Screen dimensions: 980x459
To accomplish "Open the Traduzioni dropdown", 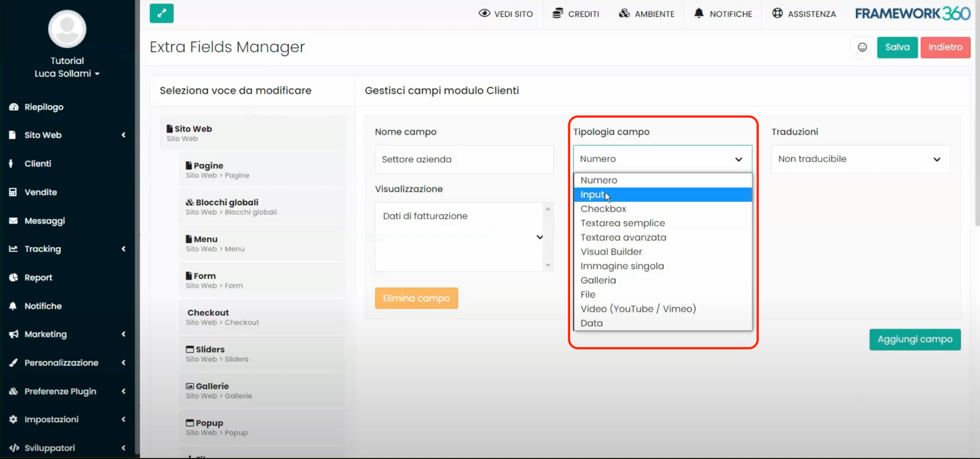I will tap(860, 159).
